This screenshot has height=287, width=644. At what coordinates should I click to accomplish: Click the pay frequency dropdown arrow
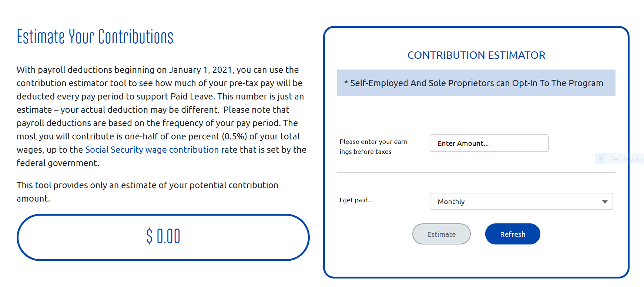pyautogui.click(x=604, y=202)
